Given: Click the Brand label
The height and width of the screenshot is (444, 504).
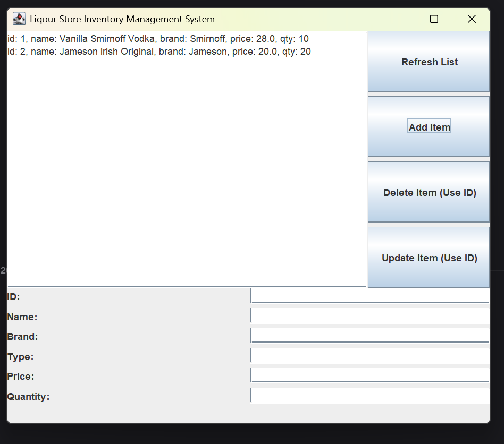Looking at the screenshot, I should click(x=22, y=336).
